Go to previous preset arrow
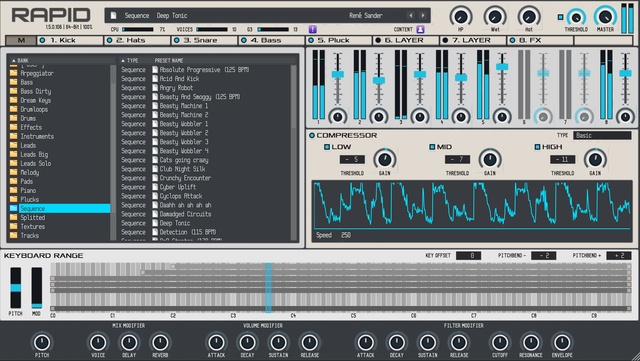 411,16
